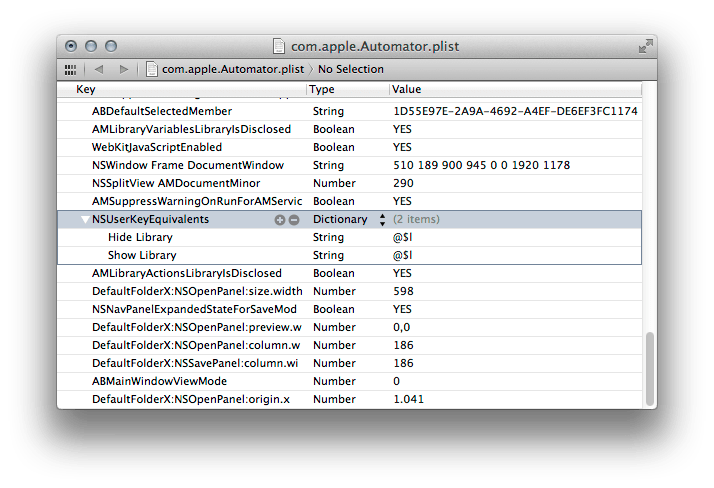Click the vertical scrollbar thumb
Screen dimensions: 714x488
tap(650, 369)
